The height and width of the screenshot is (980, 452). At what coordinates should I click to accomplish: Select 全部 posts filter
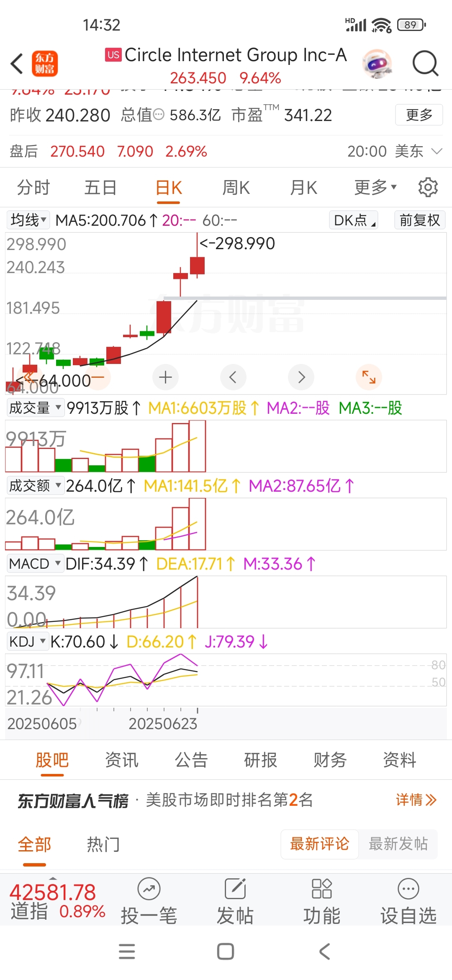pyautogui.click(x=34, y=844)
